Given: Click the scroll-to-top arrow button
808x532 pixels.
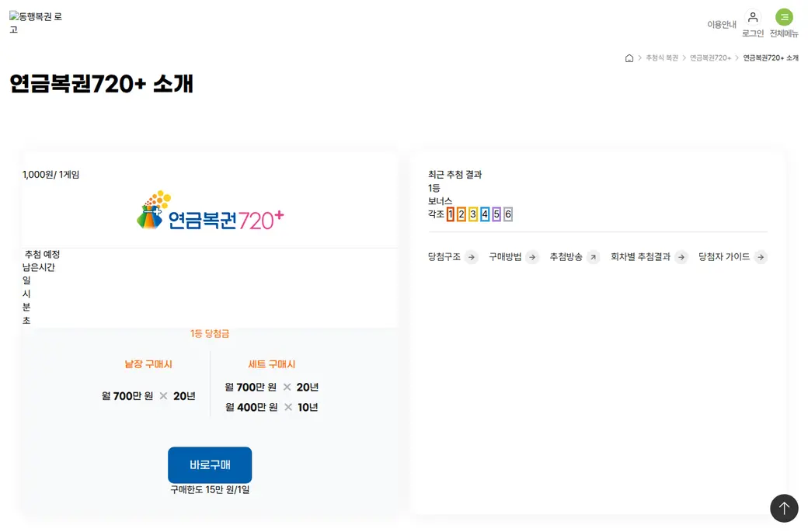Looking at the screenshot, I should click(784, 508).
